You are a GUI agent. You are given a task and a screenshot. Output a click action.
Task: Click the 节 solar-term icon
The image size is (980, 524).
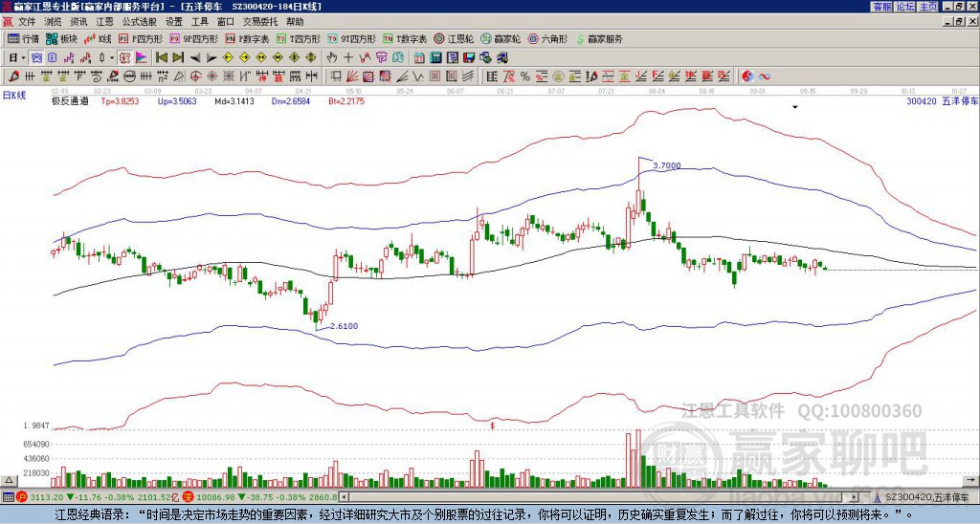pyautogui.click(x=381, y=58)
